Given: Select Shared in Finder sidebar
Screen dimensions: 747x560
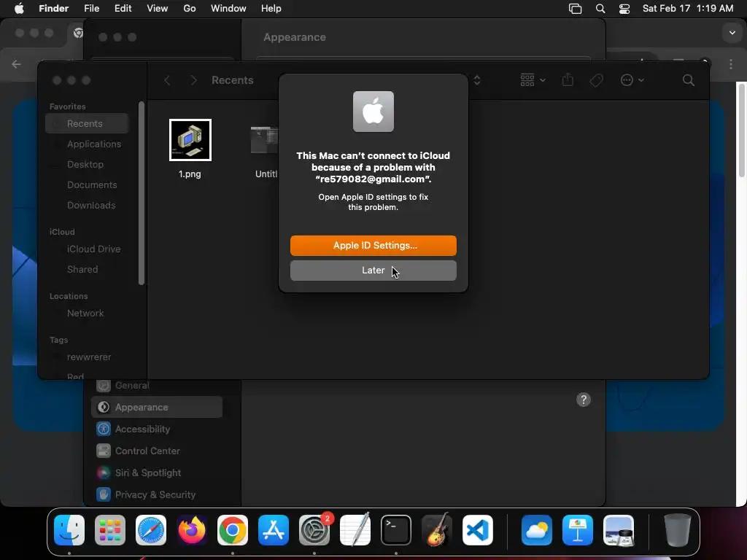Looking at the screenshot, I should pyautogui.click(x=88, y=270).
